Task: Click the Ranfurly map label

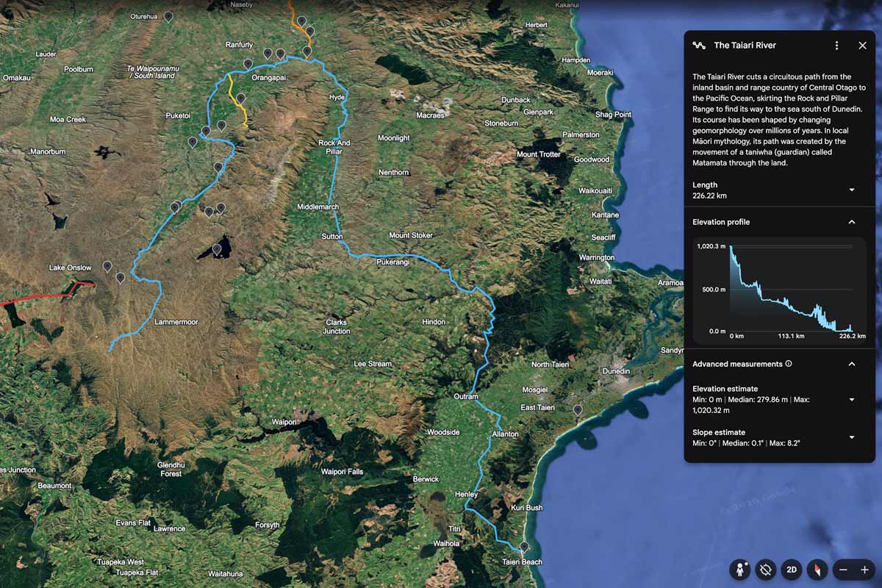Action: 239,45
